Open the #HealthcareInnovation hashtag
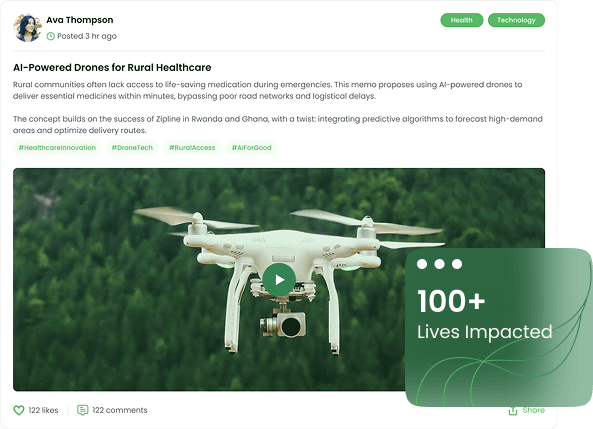 pyautogui.click(x=57, y=148)
